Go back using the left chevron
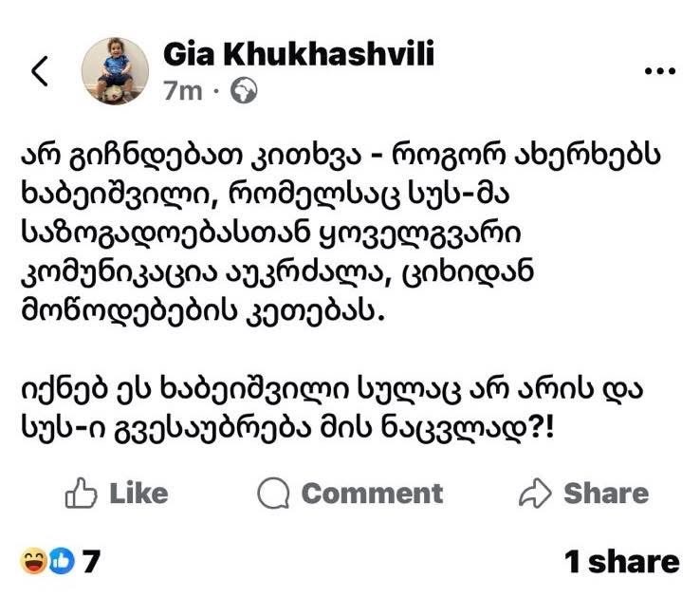Image resolution: width=700 pixels, height=597 pixels. (40, 72)
